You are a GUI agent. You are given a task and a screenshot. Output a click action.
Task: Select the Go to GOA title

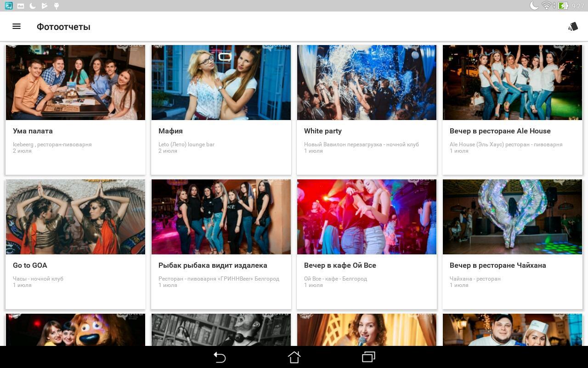(x=30, y=265)
